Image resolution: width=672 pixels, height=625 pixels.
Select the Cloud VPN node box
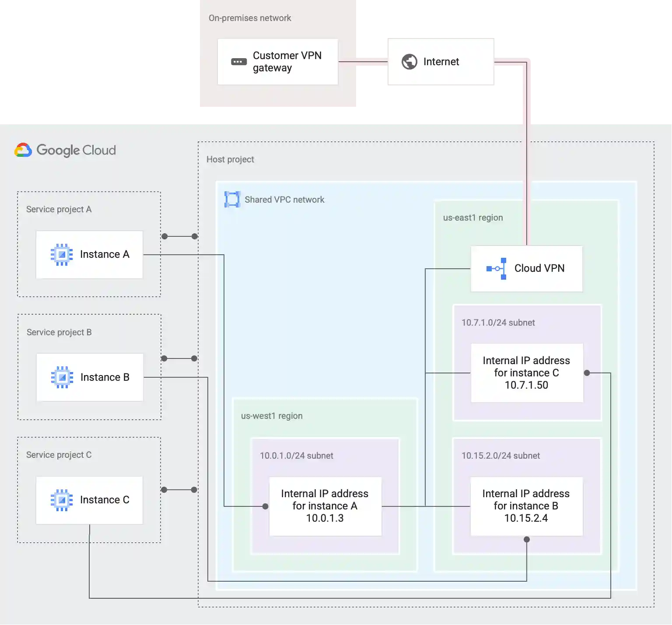pos(527,269)
